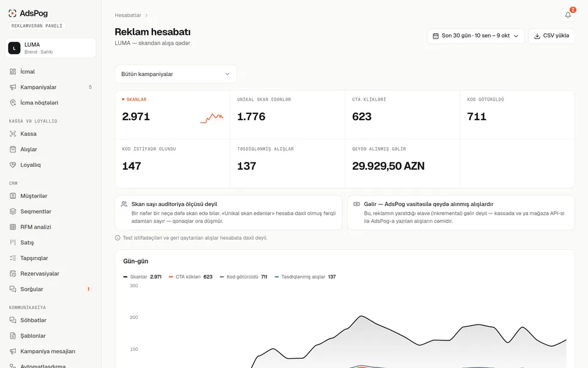The width and height of the screenshot is (588, 368).
Task: Click the Sorğular chat icon
Action: point(13,289)
